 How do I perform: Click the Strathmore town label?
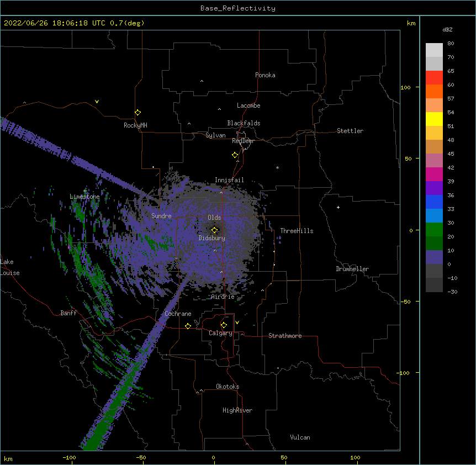tap(285, 336)
